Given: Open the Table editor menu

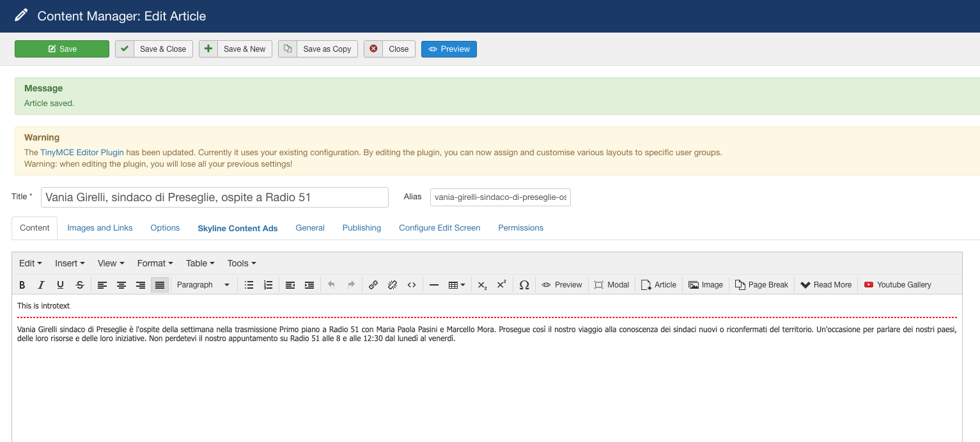Looking at the screenshot, I should [x=200, y=263].
